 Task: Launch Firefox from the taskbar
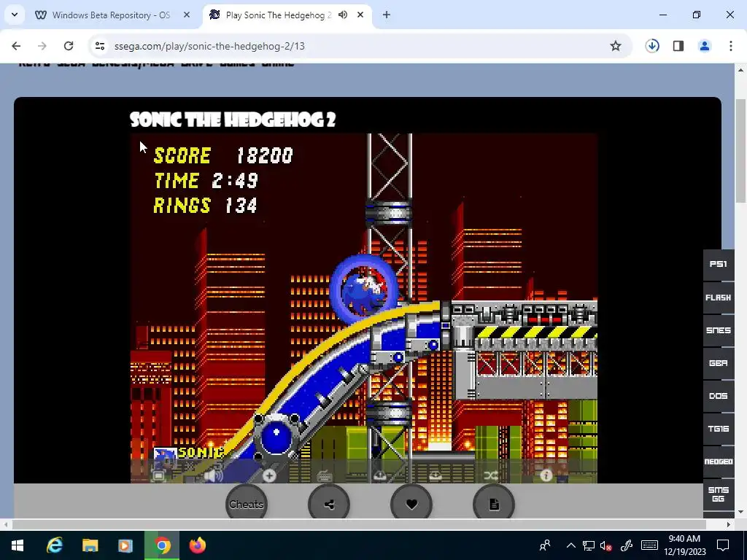pyautogui.click(x=198, y=545)
